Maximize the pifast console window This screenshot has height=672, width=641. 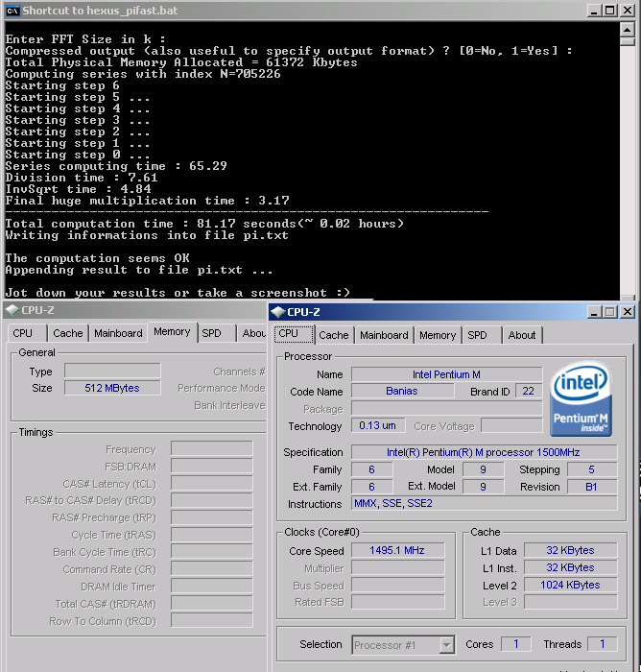pyautogui.click(x=610, y=11)
